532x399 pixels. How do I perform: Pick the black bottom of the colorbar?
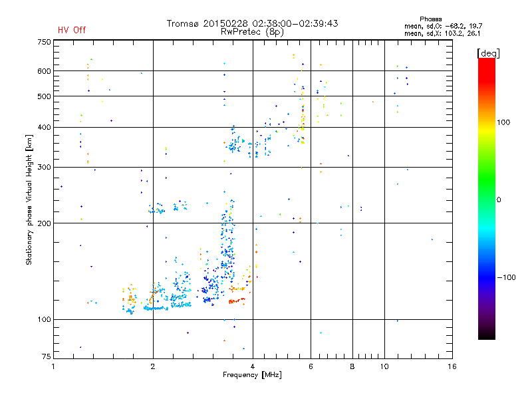486,334
